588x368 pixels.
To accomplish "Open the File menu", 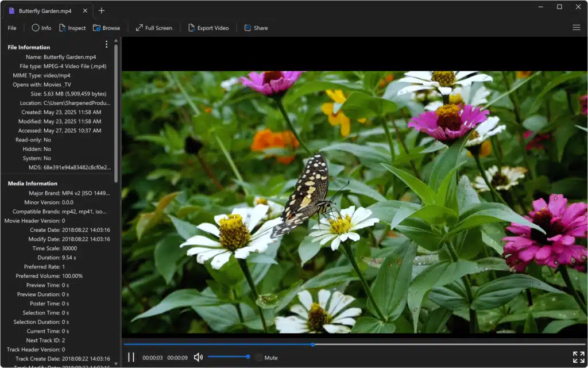I will tap(12, 28).
